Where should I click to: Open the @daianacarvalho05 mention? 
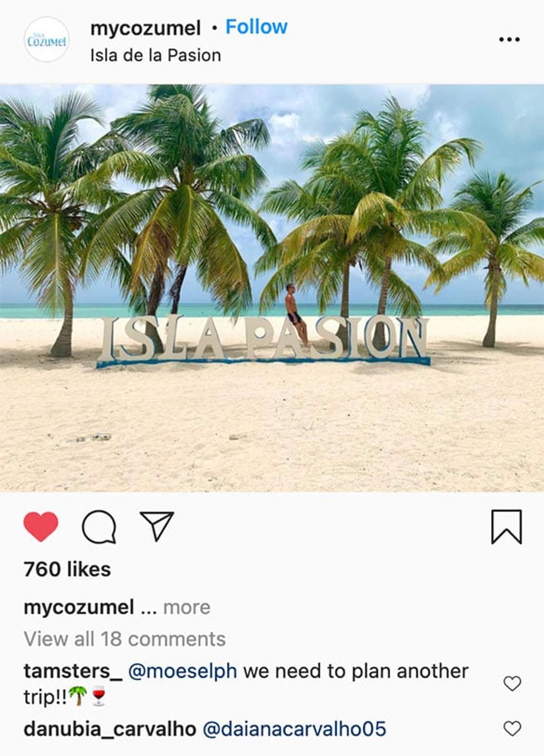pyautogui.click(x=294, y=729)
